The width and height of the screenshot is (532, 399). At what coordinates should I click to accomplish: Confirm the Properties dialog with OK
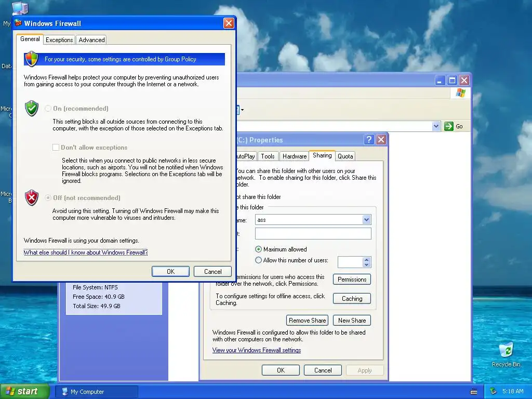point(281,370)
